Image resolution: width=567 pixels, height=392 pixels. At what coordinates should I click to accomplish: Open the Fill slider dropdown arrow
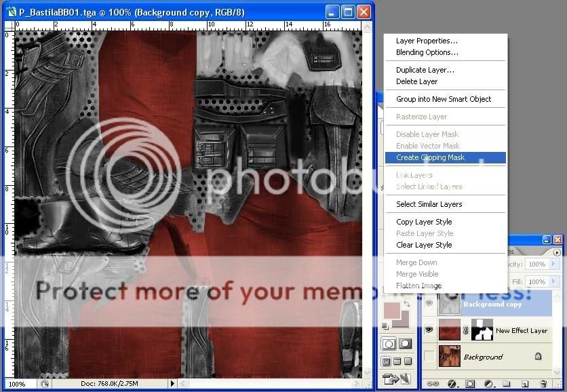pos(553,281)
